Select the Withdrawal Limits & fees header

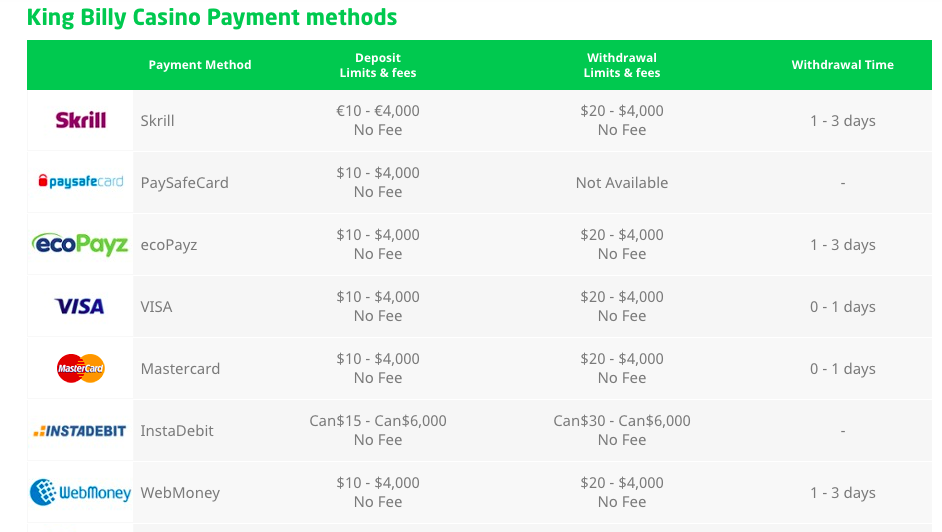coord(622,65)
